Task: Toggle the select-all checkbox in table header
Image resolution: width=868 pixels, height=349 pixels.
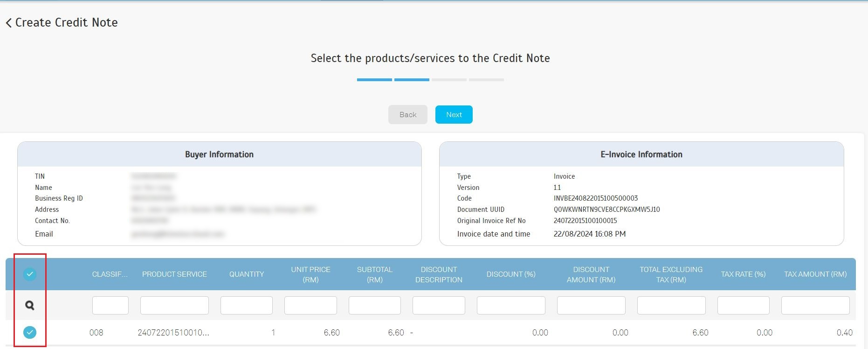Action: pos(30,274)
